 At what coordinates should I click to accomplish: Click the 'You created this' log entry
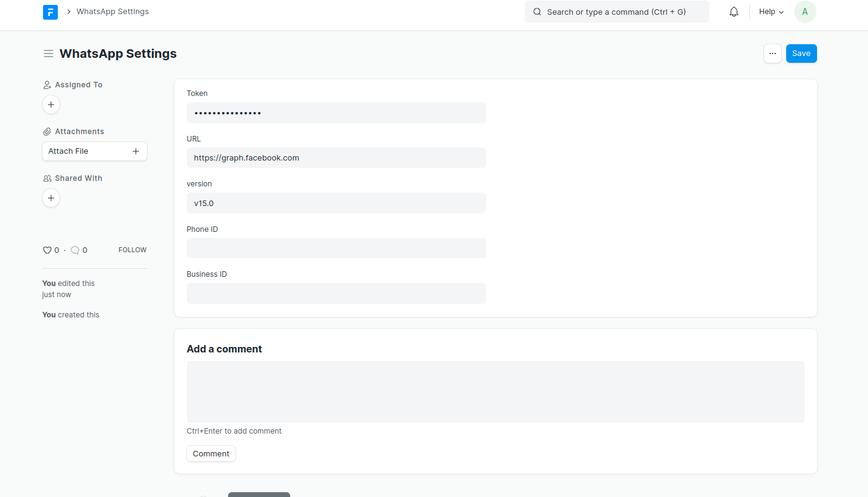pos(71,315)
